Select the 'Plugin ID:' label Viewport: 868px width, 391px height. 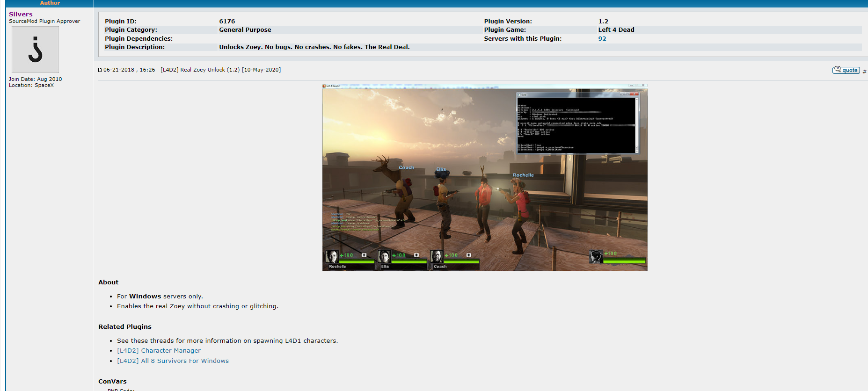[x=121, y=22]
